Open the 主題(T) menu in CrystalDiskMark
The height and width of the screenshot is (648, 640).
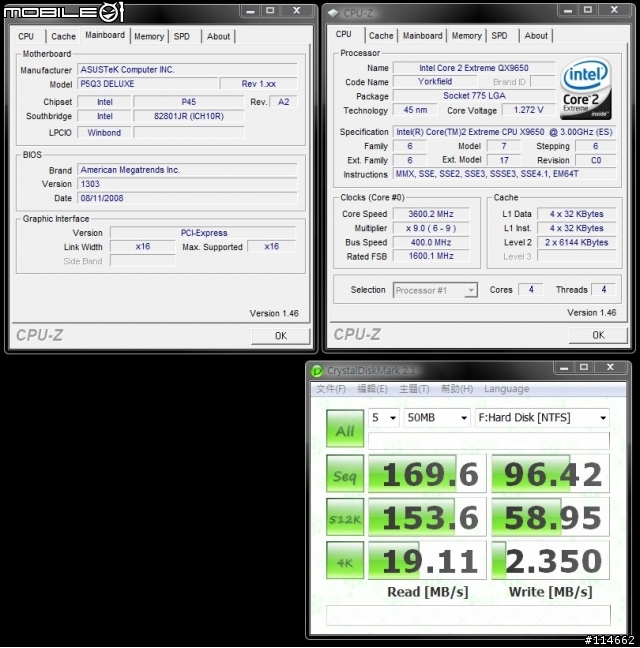coord(414,389)
